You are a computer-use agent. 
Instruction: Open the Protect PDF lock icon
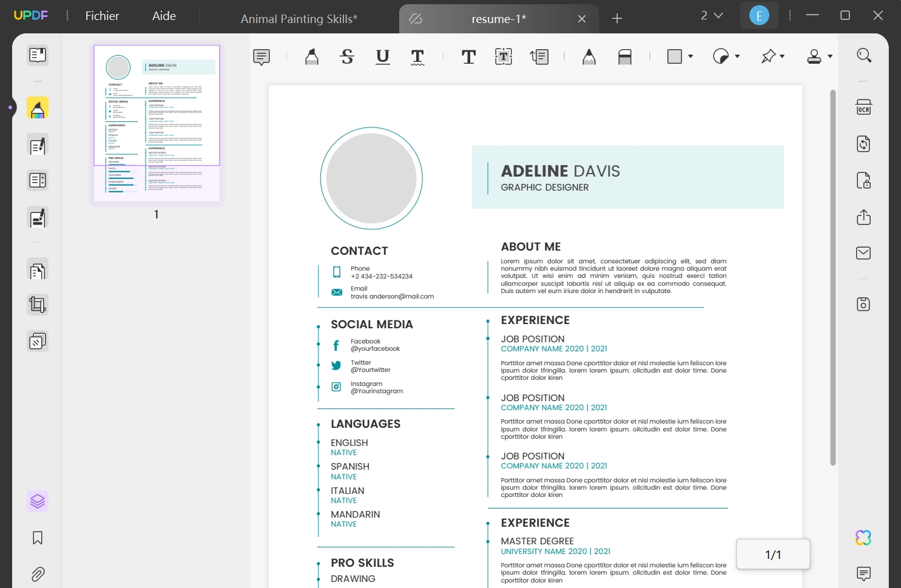864,180
